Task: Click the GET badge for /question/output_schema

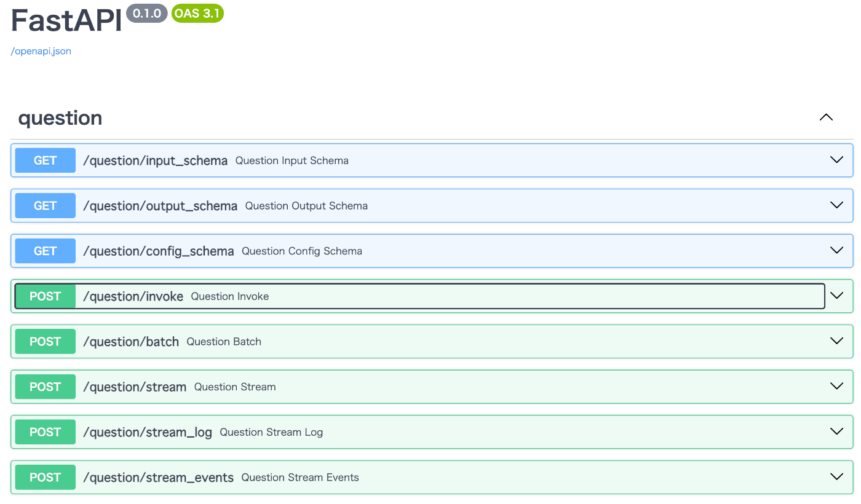Action: pos(46,206)
